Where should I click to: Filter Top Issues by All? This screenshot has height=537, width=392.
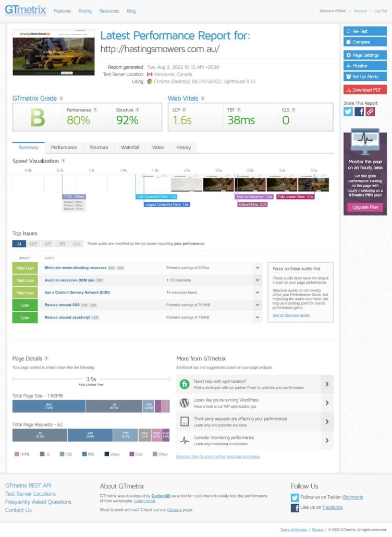(x=19, y=244)
